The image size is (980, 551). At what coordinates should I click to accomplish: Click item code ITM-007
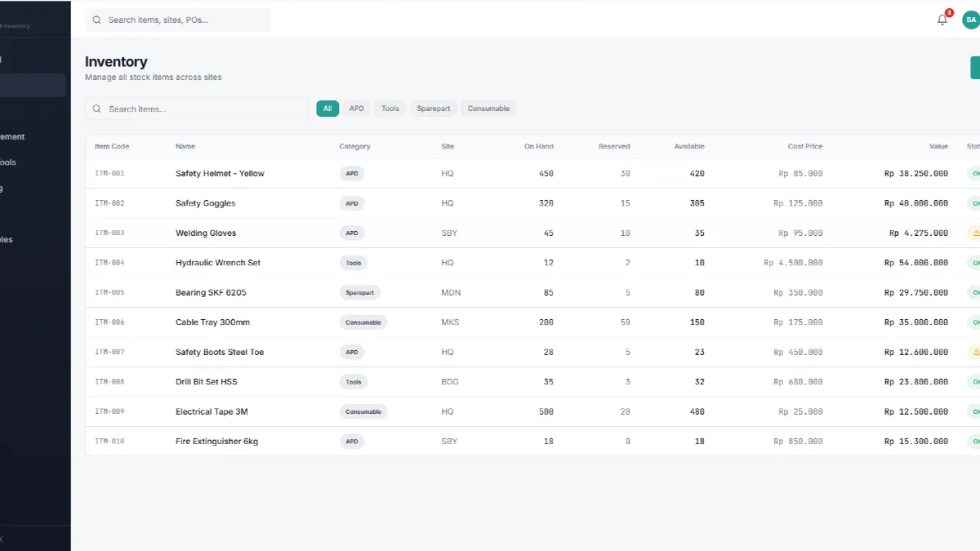tap(109, 352)
